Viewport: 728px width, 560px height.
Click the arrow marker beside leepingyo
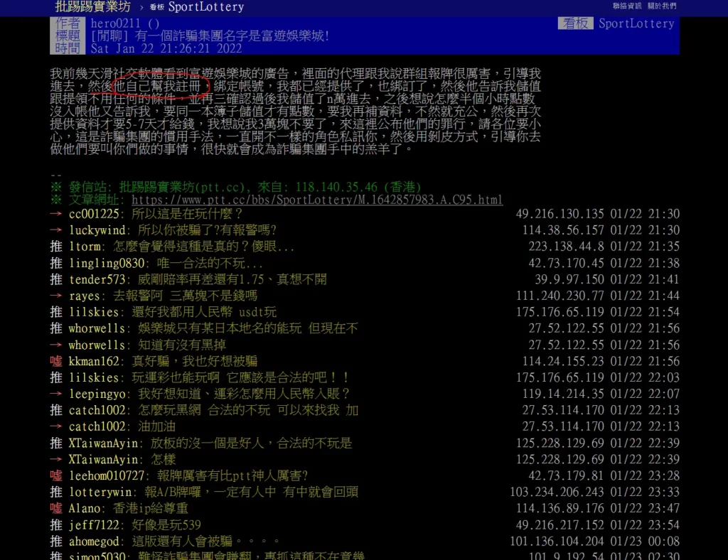click(x=56, y=394)
